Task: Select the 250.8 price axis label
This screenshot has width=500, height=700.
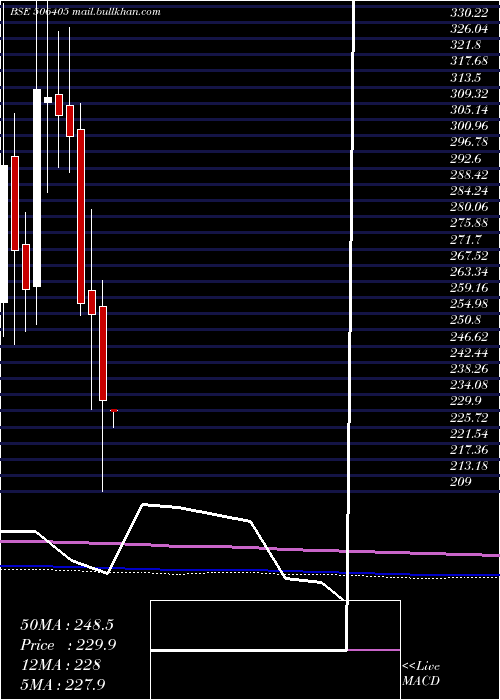Action: click(465, 321)
